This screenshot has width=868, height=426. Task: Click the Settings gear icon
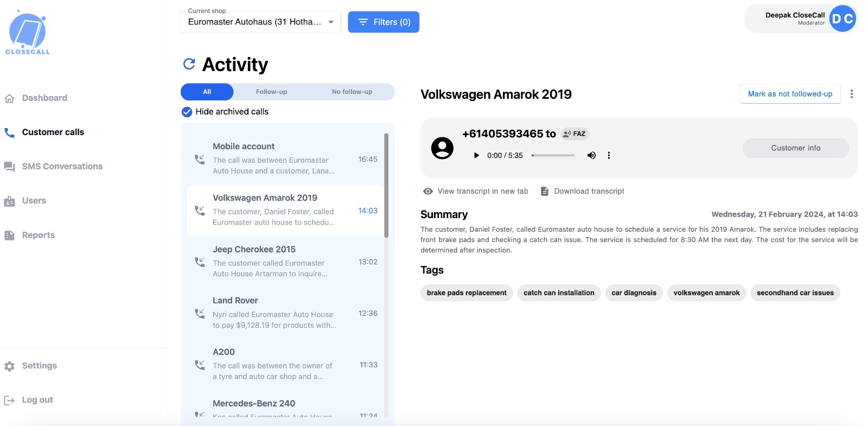point(9,366)
